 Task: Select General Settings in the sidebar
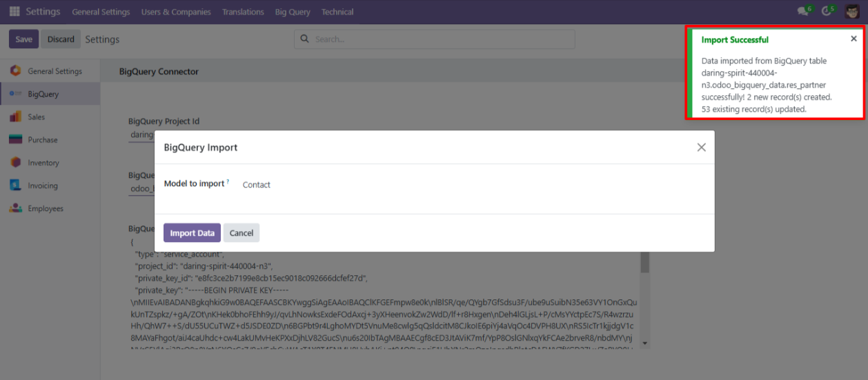[x=50, y=71]
